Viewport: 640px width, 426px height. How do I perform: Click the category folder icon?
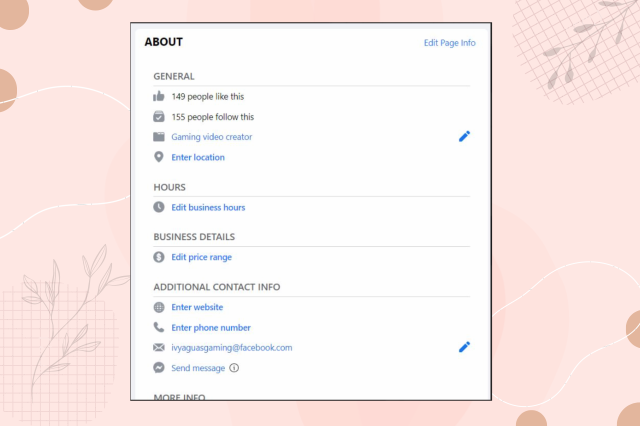click(x=158, y=137)
